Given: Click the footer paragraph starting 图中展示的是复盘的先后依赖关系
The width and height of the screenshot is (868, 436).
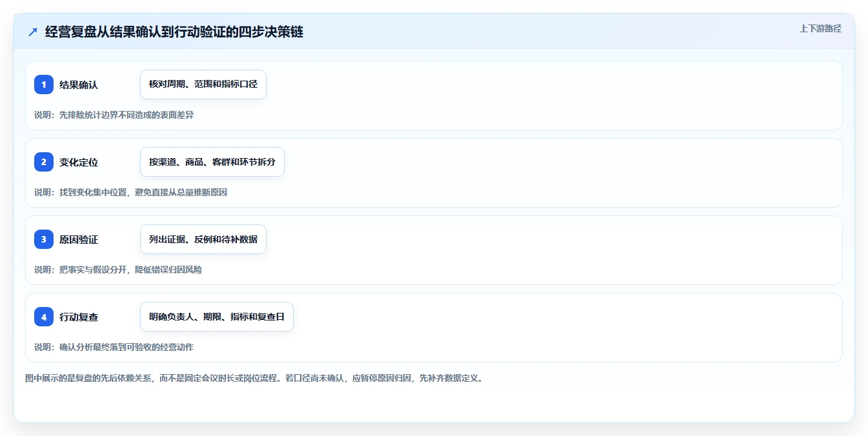Looking at the screenshot, I should (254, 378).
